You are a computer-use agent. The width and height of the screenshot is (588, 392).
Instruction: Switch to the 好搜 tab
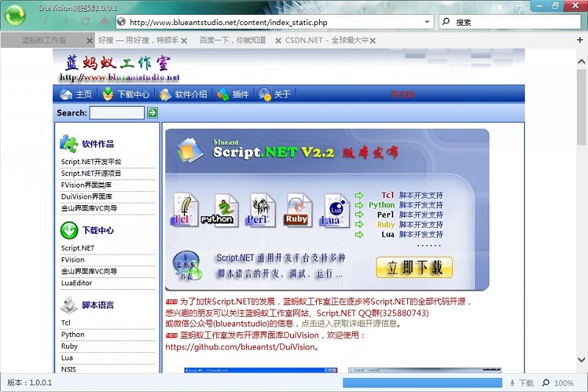[138, 40]
